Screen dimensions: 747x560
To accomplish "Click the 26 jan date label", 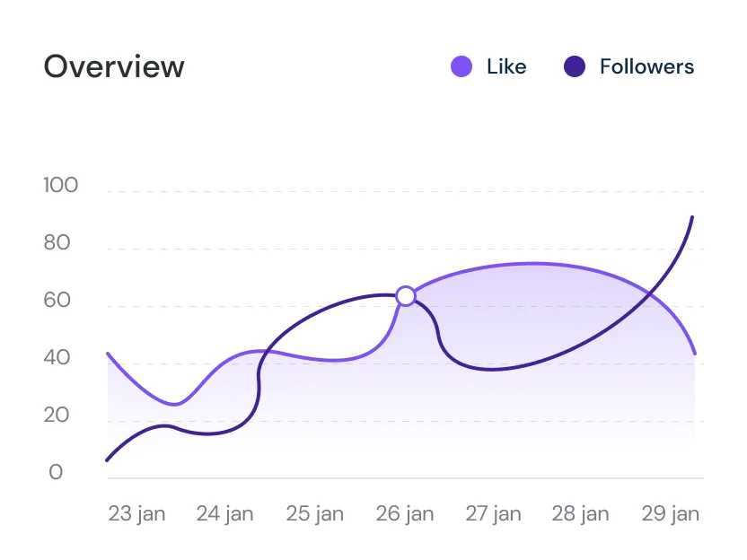I will (x=404, y=514).
